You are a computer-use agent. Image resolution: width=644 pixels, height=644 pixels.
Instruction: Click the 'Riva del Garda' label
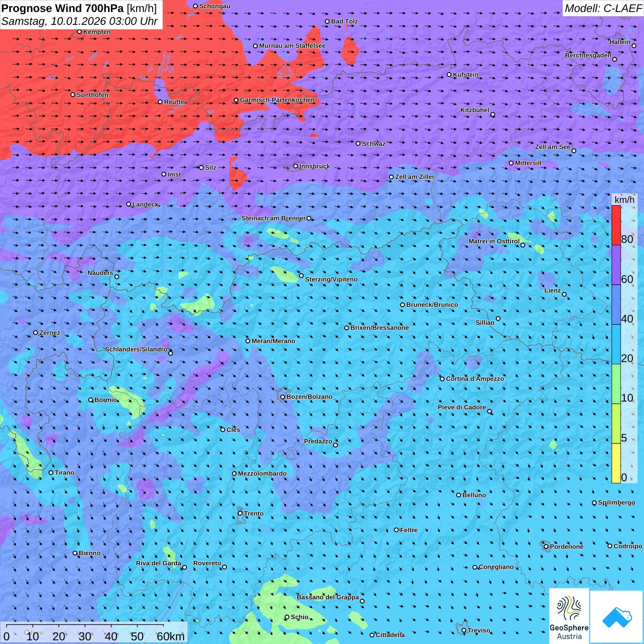coord(158,563)
